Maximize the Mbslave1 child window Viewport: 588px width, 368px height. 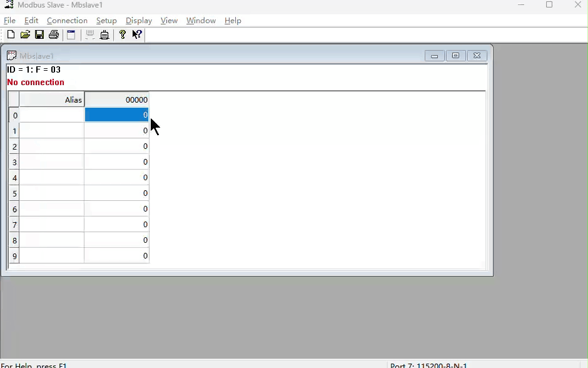coord(455,56)
